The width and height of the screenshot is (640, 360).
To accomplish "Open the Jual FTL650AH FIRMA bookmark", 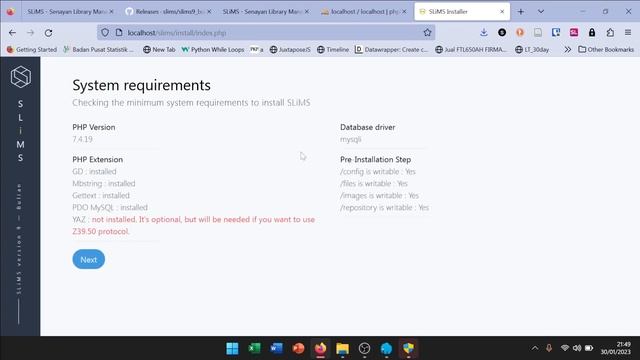I will point(471,49).
